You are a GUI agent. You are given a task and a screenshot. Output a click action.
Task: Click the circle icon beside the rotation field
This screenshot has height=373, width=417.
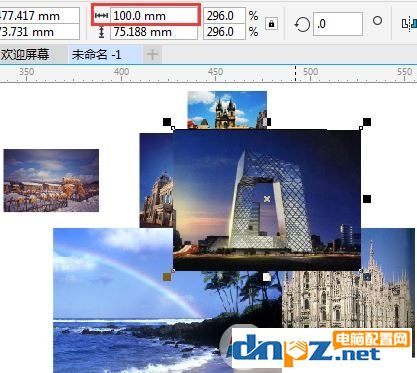(377, 21)
